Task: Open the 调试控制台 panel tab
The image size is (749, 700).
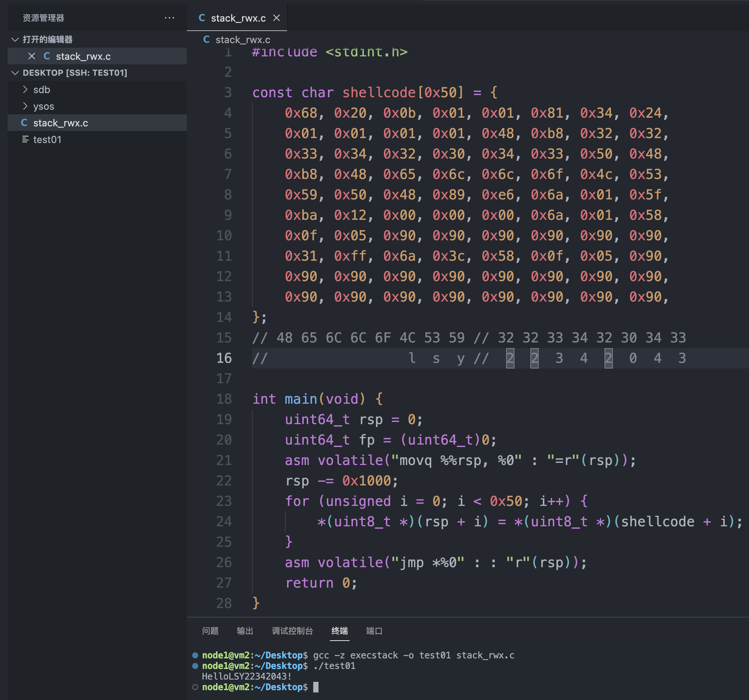Action: (x=292, y=631)
